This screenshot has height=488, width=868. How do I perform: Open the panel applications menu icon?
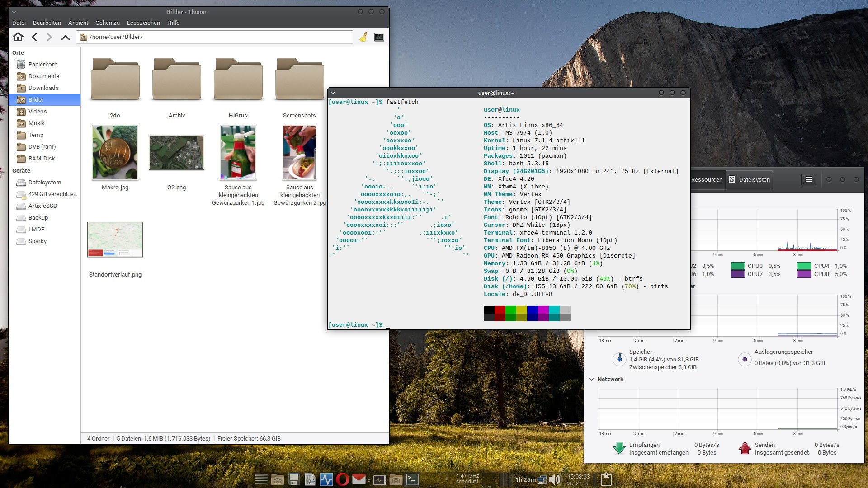(x=261, y=479)
